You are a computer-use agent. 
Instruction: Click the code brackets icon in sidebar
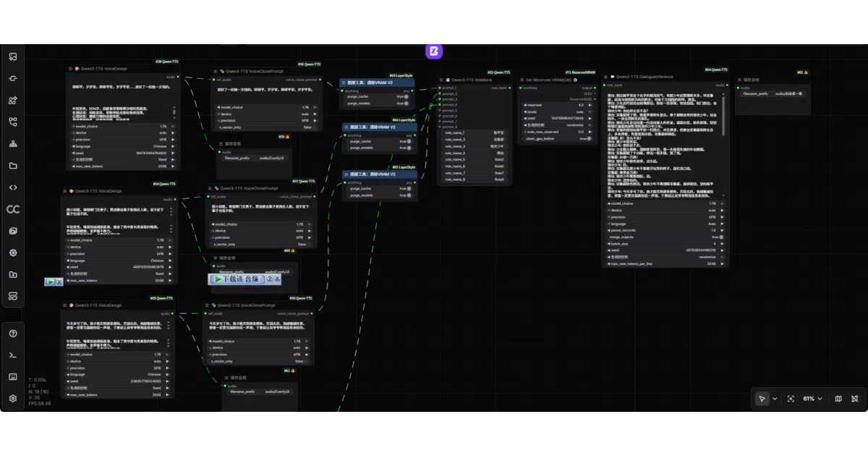12,187
